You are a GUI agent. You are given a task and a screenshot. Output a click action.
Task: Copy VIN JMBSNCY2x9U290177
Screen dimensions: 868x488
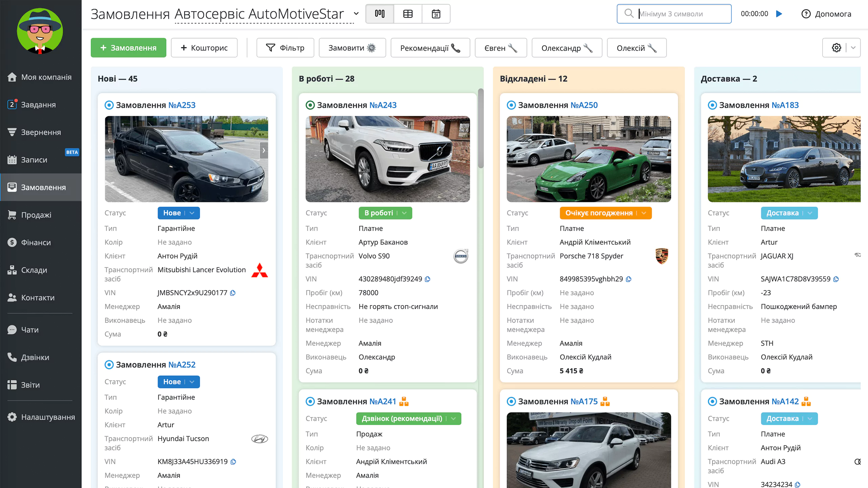[x=233, y=293]
